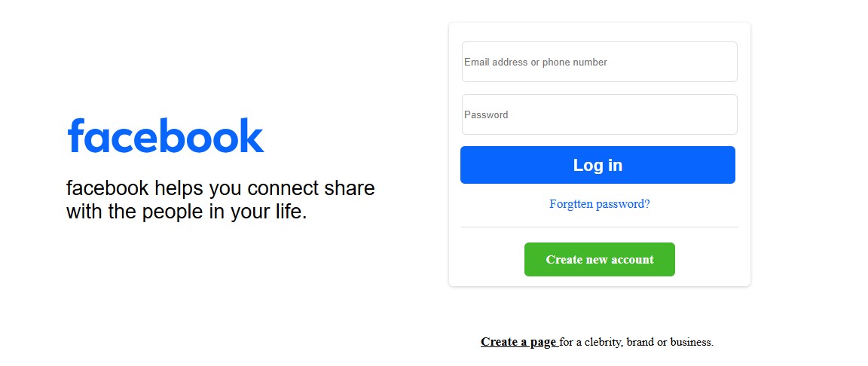Click the empty right end of the Email field
868x366 pixels.
[692, 62]
